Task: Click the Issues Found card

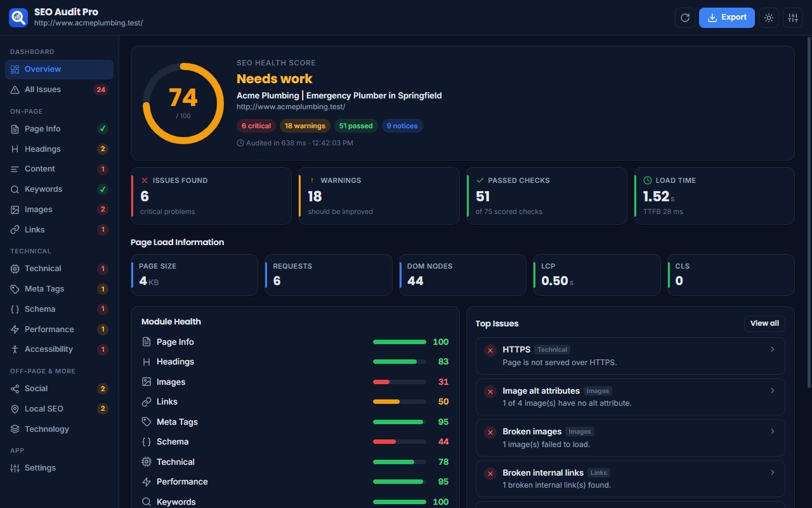Action: (211, 196)
